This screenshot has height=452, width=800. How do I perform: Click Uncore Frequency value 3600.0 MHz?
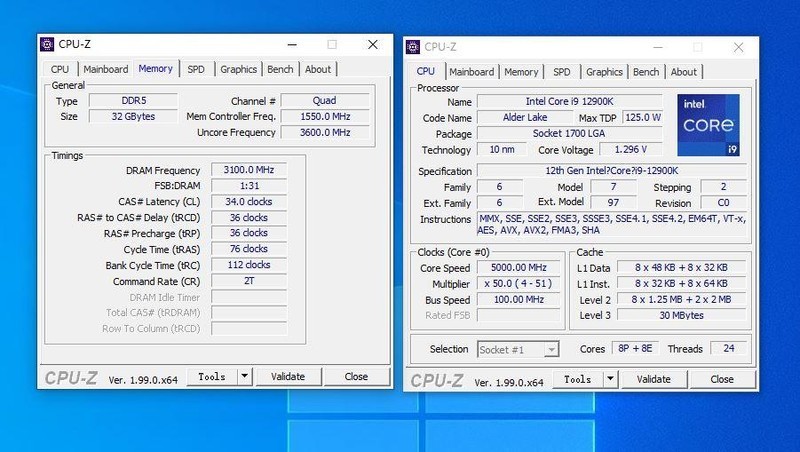[x=324, y=132]
